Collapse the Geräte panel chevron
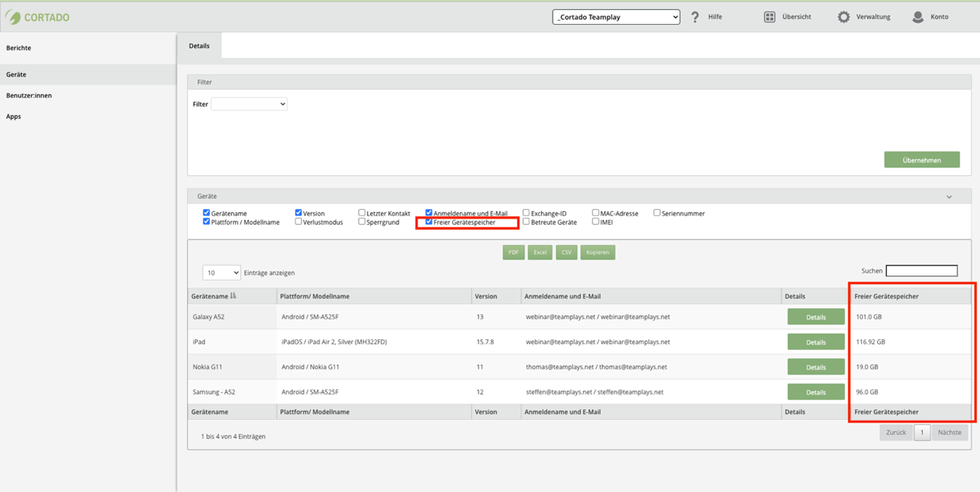Viewport: 980px width, 492px height. pyautogui.click(x=949, y=197)
